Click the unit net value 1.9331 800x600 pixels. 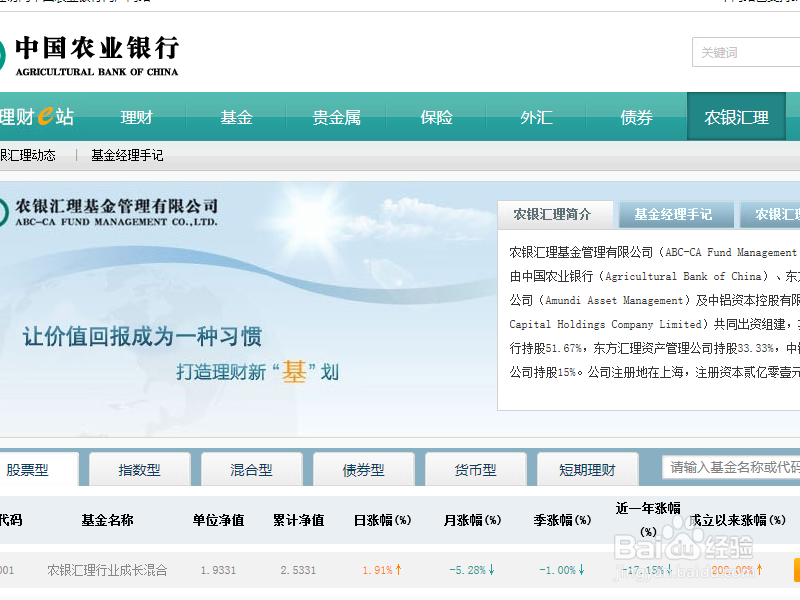[218, 570]
